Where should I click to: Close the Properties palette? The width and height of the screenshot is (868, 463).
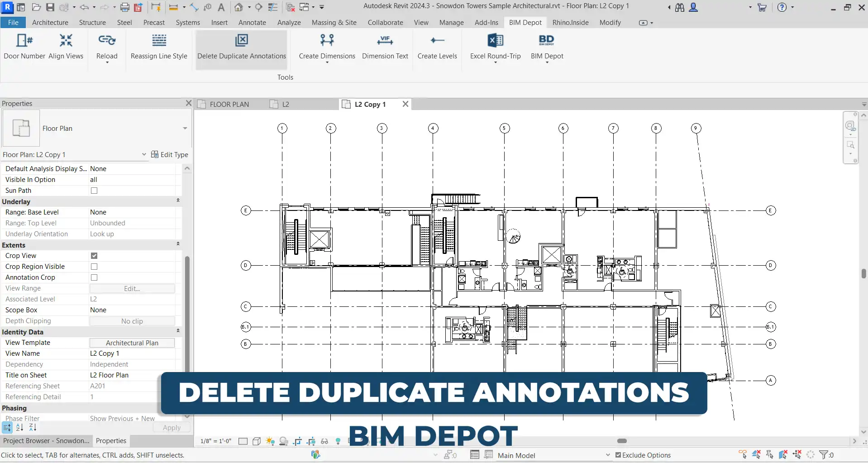tap(189, 103)
